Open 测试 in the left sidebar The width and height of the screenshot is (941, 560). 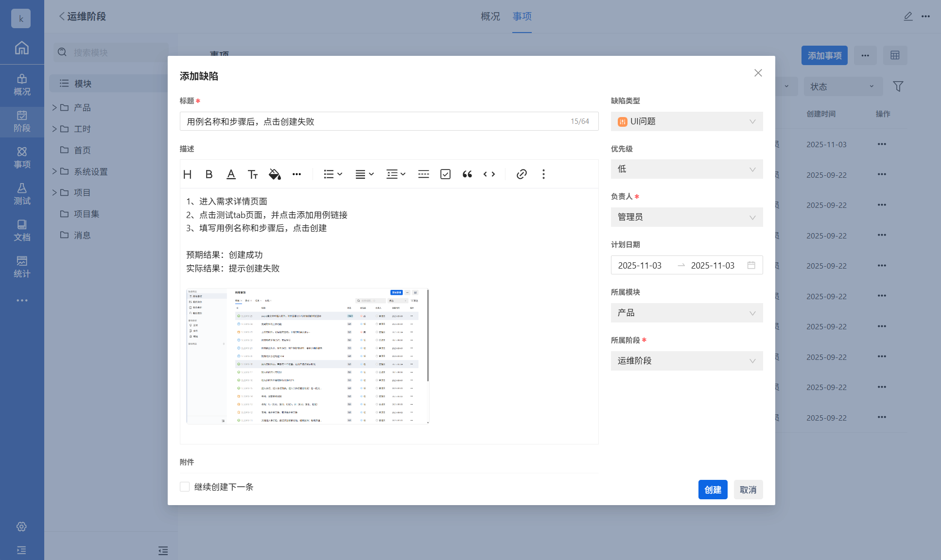tap(22, 194)
